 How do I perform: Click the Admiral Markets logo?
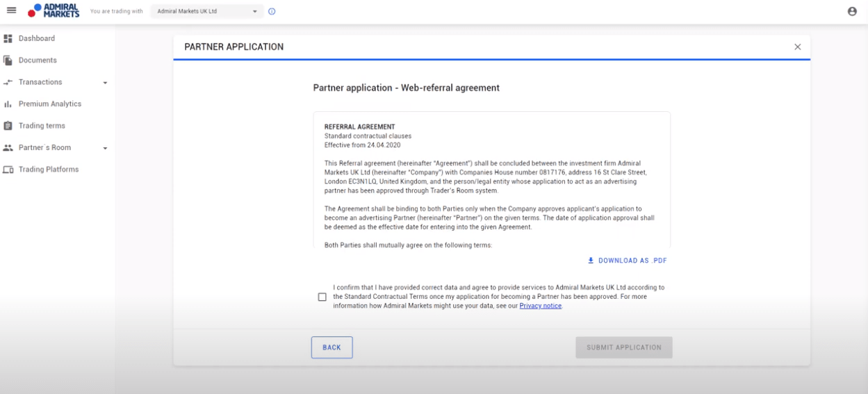(x=54, y=11)
